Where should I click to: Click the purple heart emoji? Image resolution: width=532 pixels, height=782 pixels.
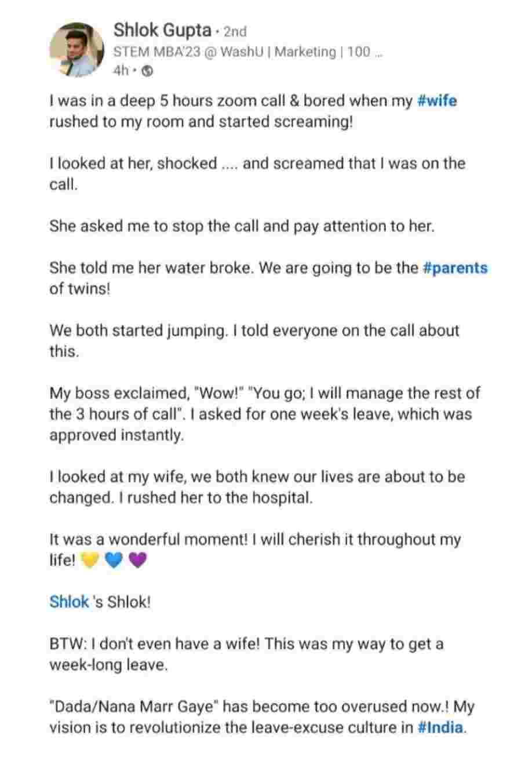(x=137, y=561)
